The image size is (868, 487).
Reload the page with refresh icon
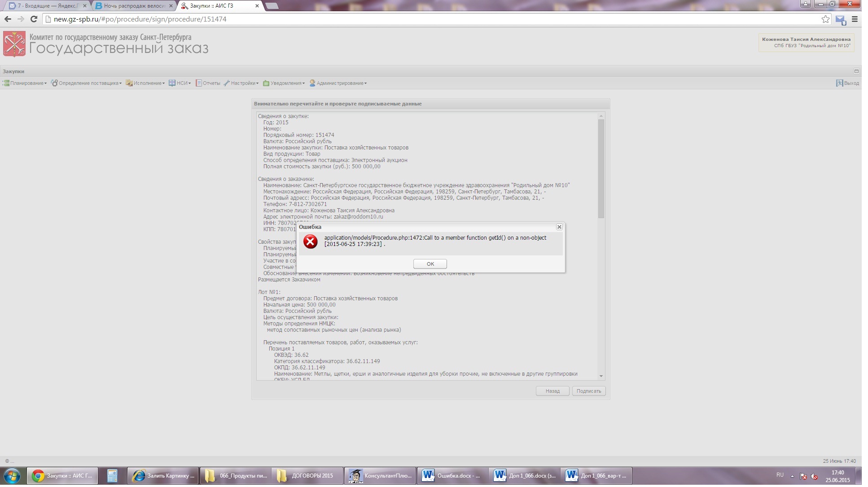pos(34,19)
